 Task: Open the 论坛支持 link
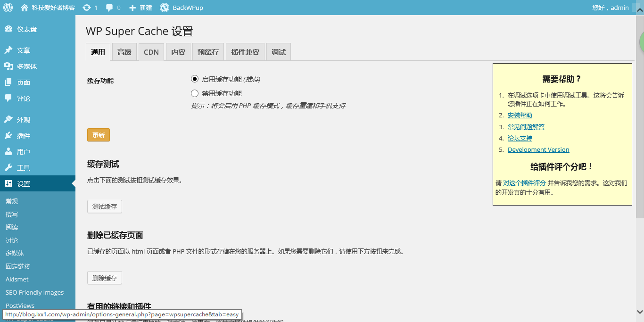520,138
